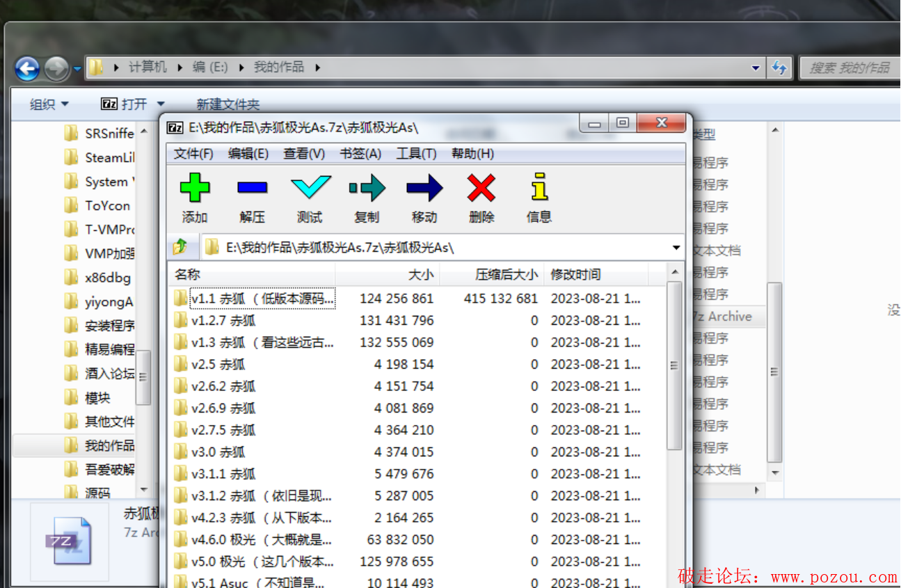Expand breadcrumb arrow after 编 (E:)
This screenshot has height=588, width=901.
tap(241, 67)
